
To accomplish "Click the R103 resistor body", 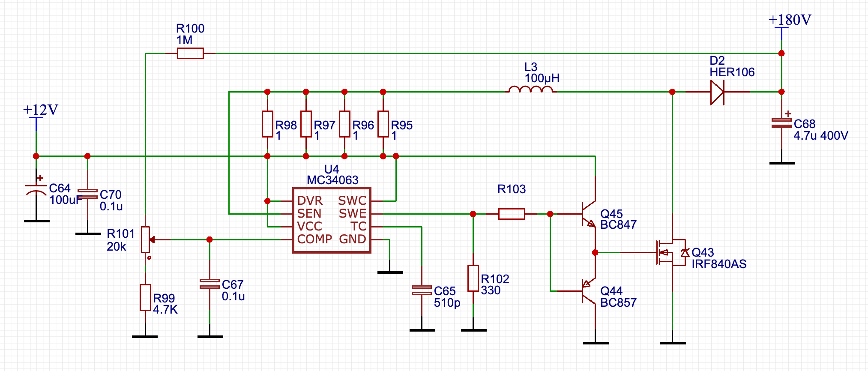I will [x=512, y=214].
